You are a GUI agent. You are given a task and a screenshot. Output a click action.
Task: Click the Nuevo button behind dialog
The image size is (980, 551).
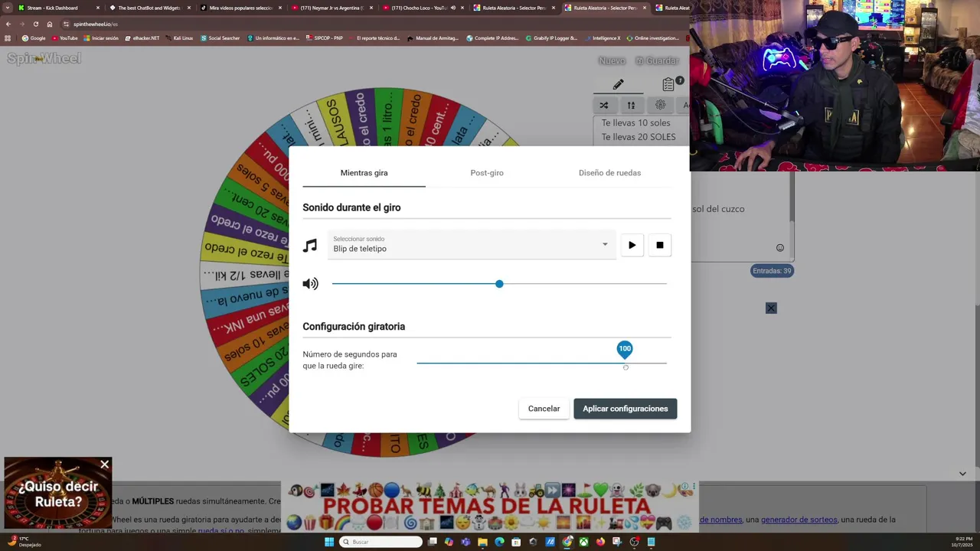tap(612, 60)
